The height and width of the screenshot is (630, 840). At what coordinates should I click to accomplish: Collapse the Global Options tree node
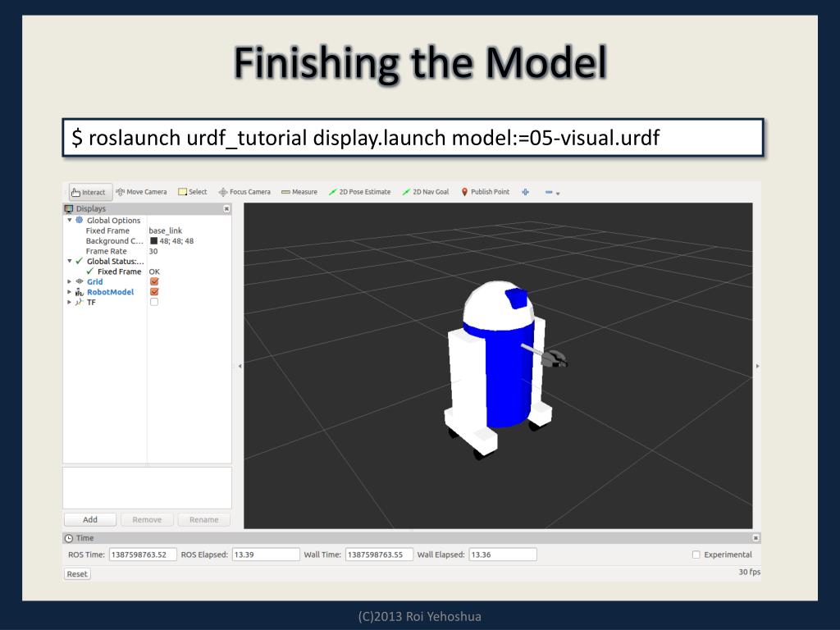point(69,220)
